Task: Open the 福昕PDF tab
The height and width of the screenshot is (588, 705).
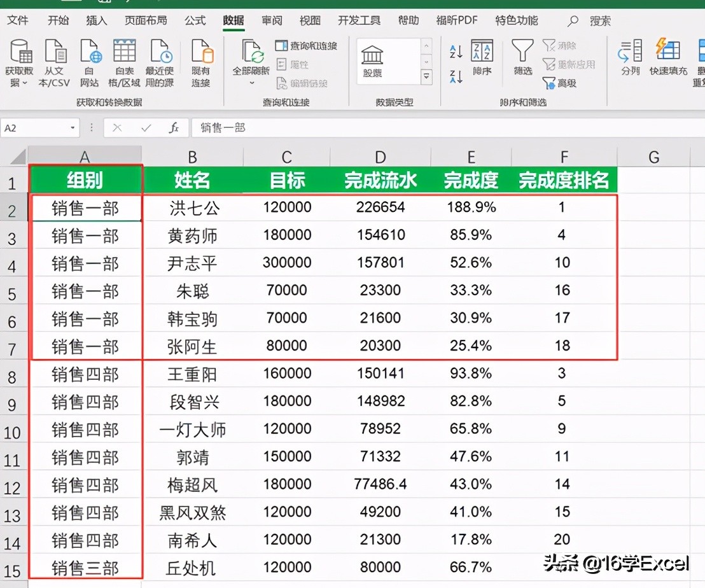Action: click(x=457, y=20)
